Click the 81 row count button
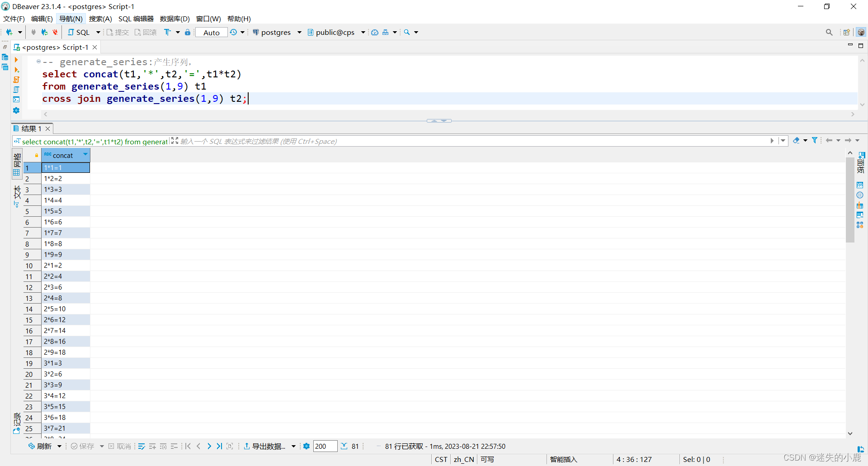Image resolution: width=868 pixels, height=466 pixels. pyautogui.click(x=350, y=446)
